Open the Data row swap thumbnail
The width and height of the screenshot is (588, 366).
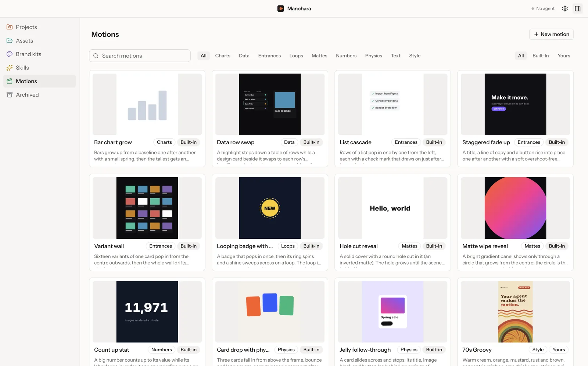(270, 104)
